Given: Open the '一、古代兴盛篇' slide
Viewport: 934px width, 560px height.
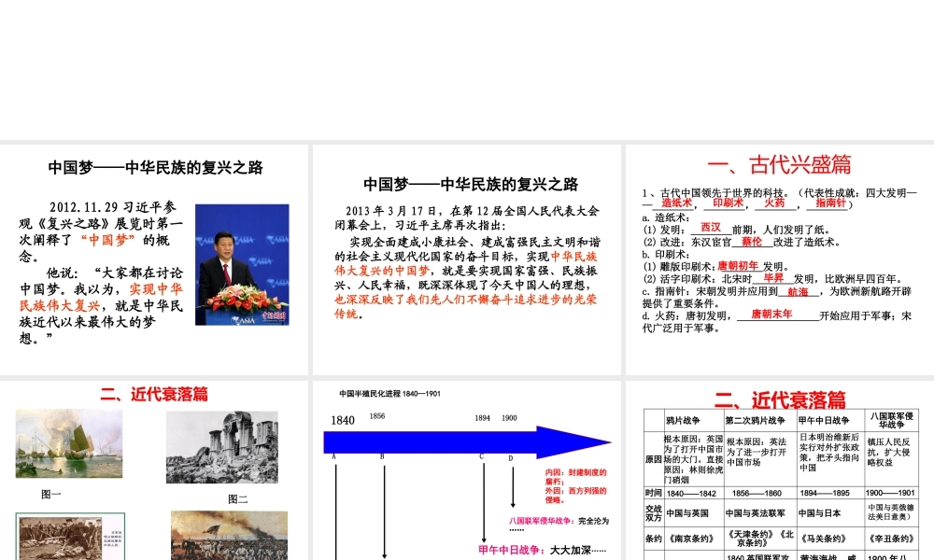Looking at the screenshot, I should pyautogui.click(x=780, y=259).
